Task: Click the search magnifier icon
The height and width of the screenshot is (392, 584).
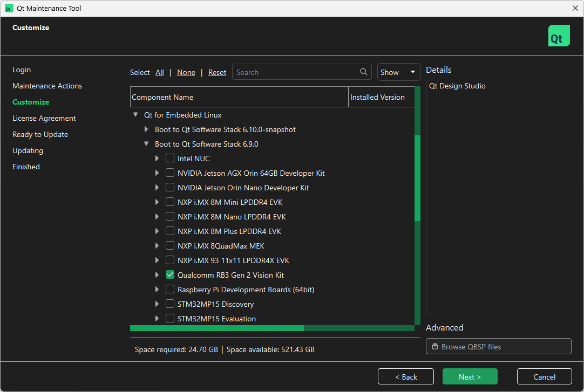Action: [x=364, y=72]
